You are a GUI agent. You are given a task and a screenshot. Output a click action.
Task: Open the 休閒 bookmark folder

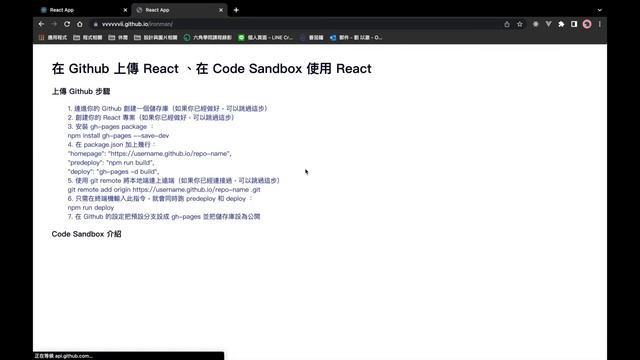(118, 38)
